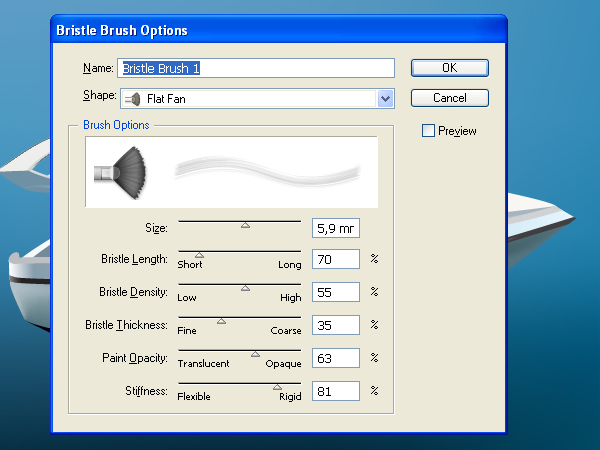Click the Low end label
The image size is (600, 450).
(x=187, y=297)
